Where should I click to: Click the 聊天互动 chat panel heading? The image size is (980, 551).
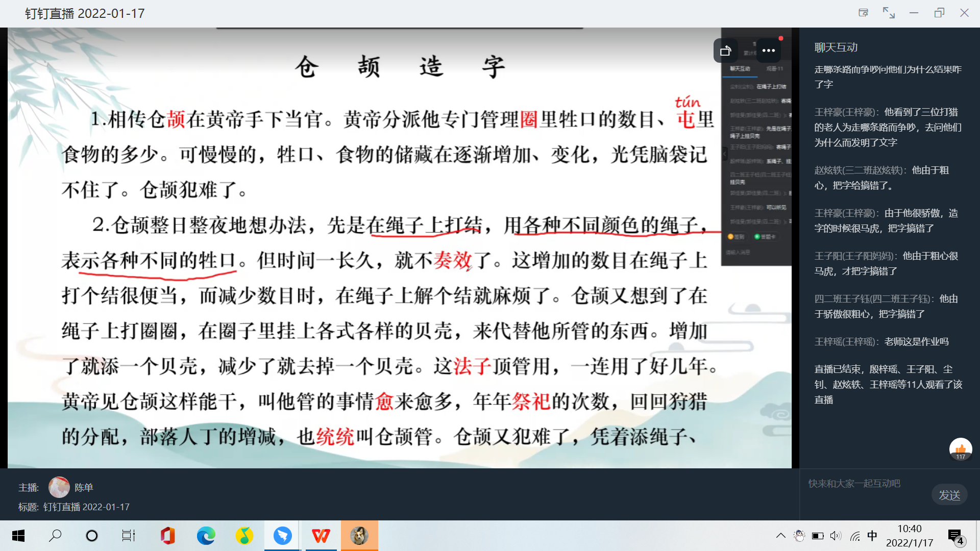pyautogui.click(x=836, y=47)
